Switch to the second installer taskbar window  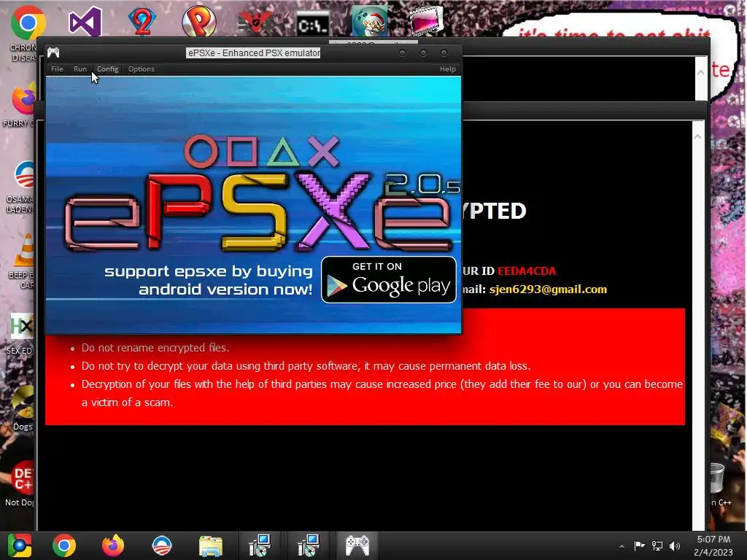pyautogui.click(x=309, y=545)
